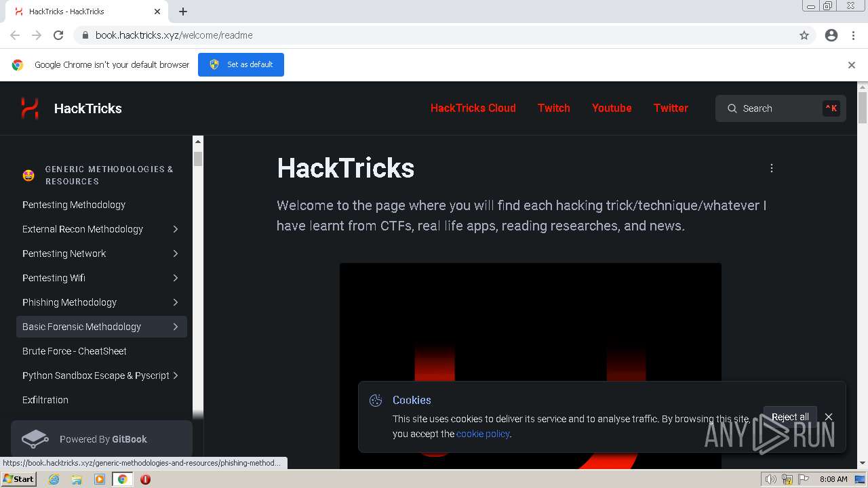Click the GitBook logo icon

[x=35, y=439]
